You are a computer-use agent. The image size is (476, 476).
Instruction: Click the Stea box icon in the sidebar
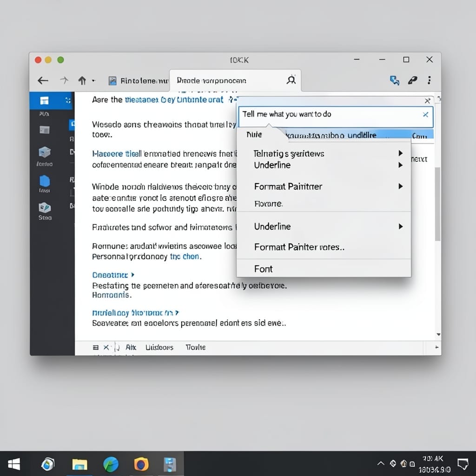(x=45, y=208)
